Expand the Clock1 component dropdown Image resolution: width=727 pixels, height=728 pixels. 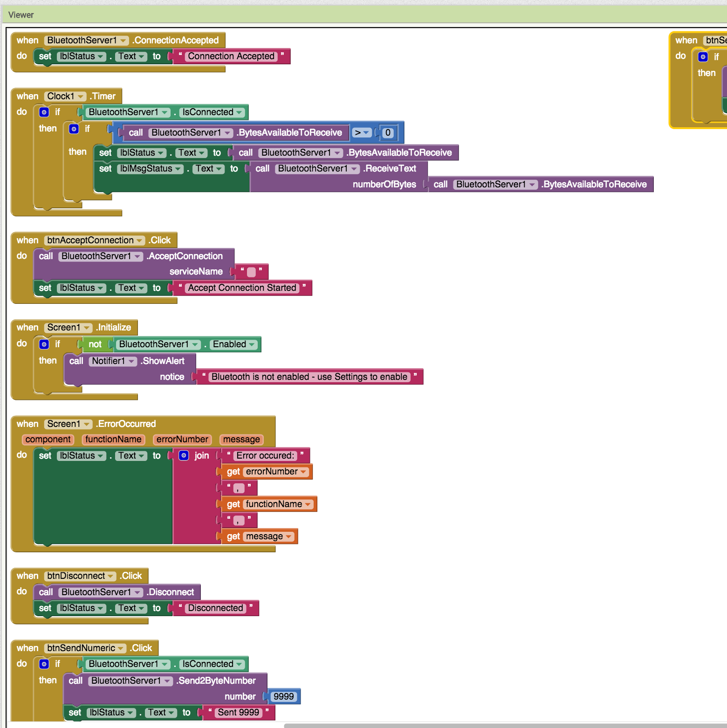pyautogui.click(x=65, y=96)
